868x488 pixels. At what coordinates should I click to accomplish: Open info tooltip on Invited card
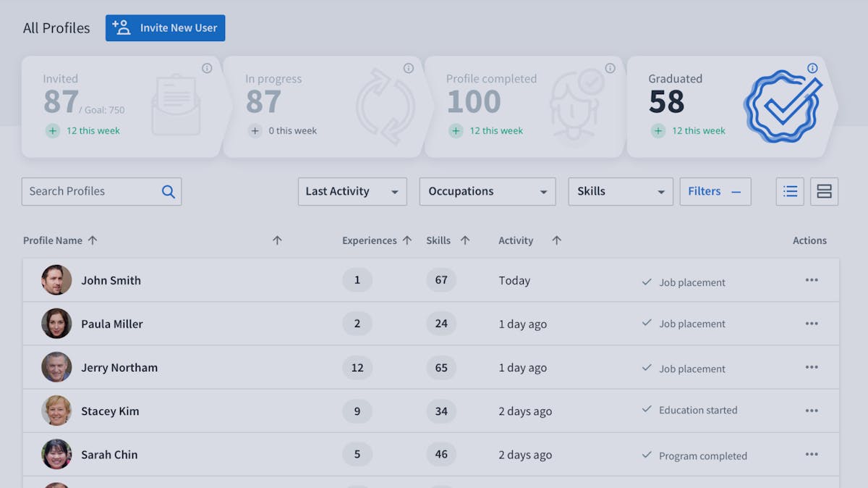click(207, 68)
